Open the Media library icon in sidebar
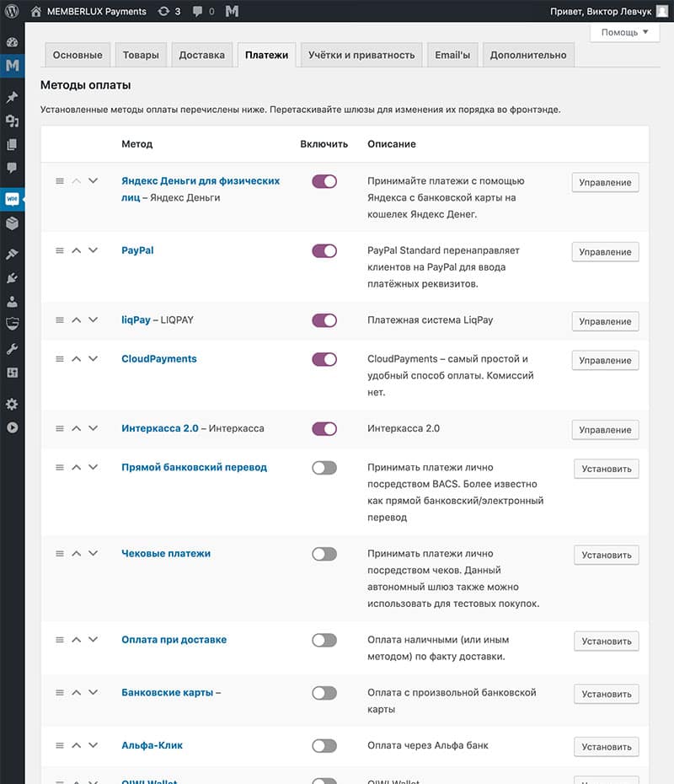674x784 pixels. coord(12,121)
